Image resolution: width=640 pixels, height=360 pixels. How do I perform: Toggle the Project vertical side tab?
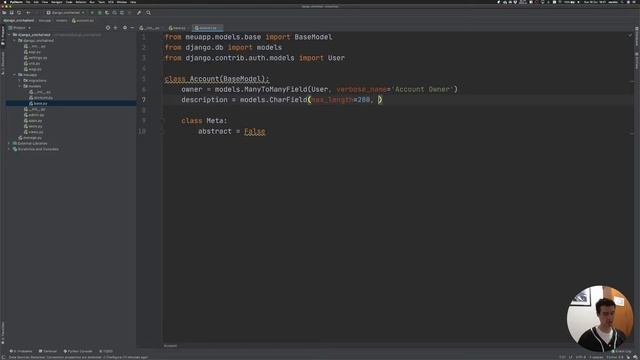[x=2, y=36]
